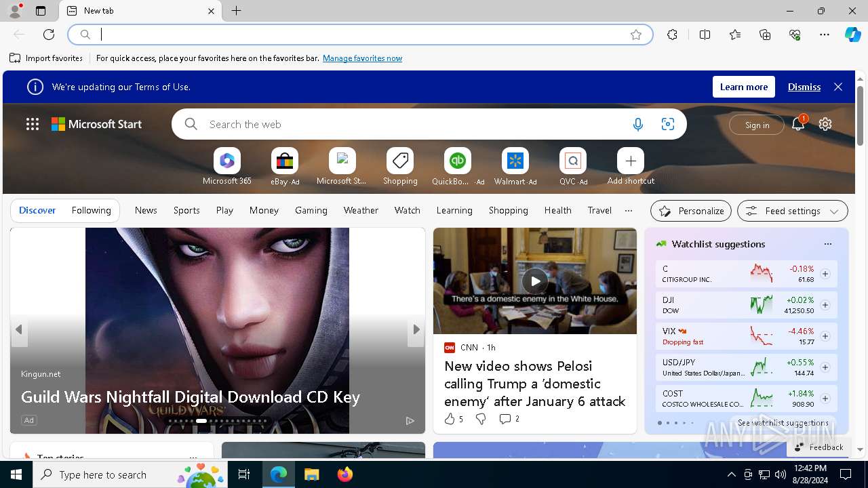Open the Gaming category

311,210
